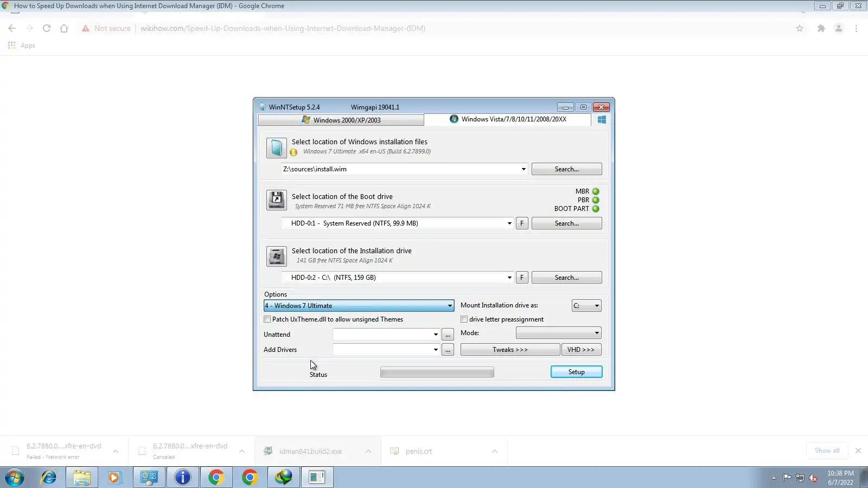The width and height of the screenshot is (868, 488).
Task: Click the blue Windows logo beside the tabs
Action: [602, 120]
